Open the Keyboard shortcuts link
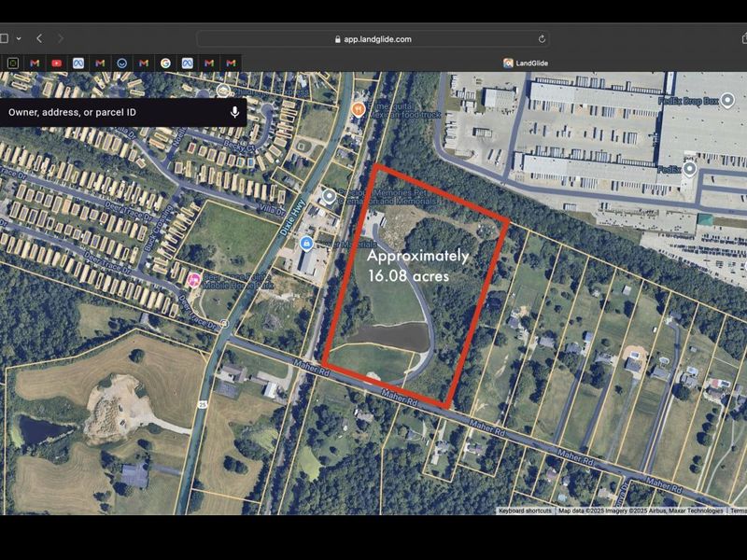The width and height of the screenshot is (747, 560). click(x=525, y=511)
